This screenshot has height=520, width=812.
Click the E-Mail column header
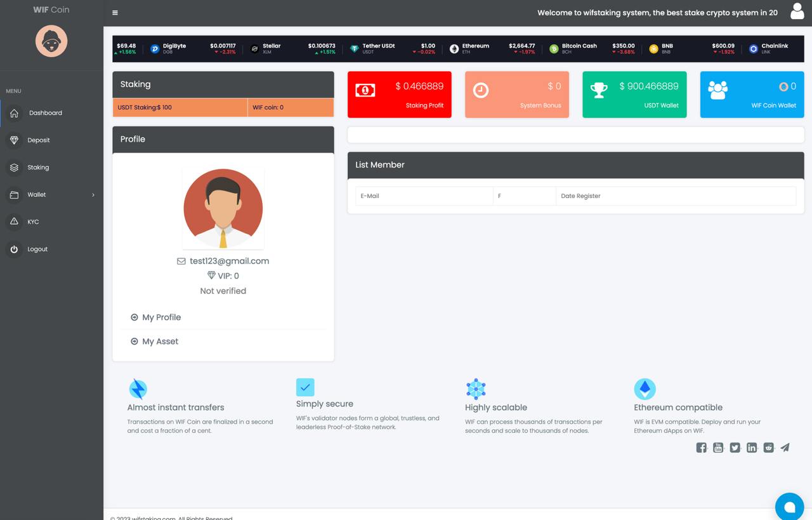pyautogui.click(x=424, y=196)
